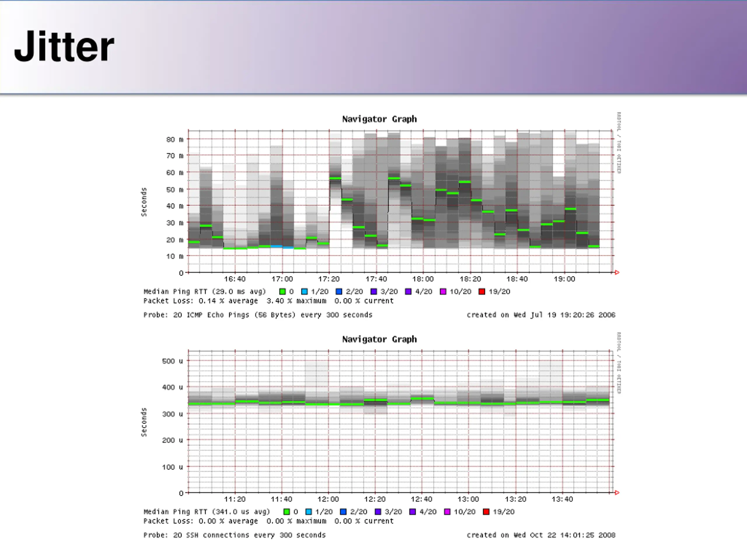Click the 300 u y-axis label
The height and width of the screenshot is (560, 747).
[172, 414]
